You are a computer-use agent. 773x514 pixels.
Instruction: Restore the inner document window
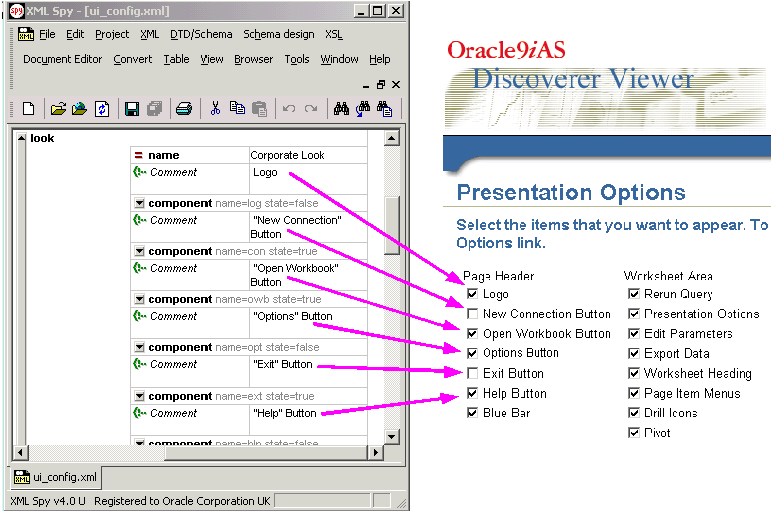pyautogui.click(x=381, y=85)
